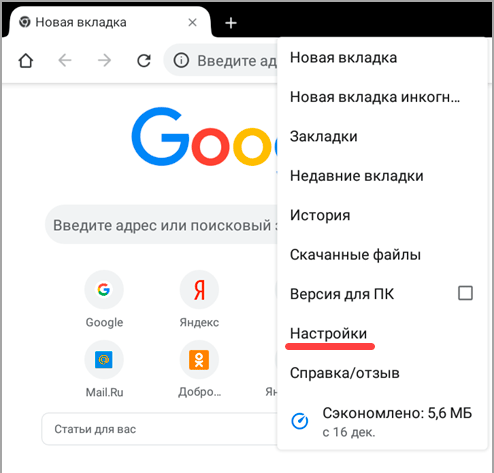The width and height of the screenshot is (494, 473).
Task: Click the site info icon in the address bar
Action: [181, 61]
